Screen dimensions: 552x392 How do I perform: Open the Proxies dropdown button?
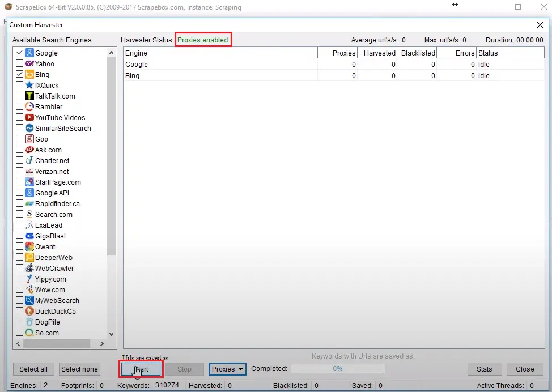[x=227, y=369]
